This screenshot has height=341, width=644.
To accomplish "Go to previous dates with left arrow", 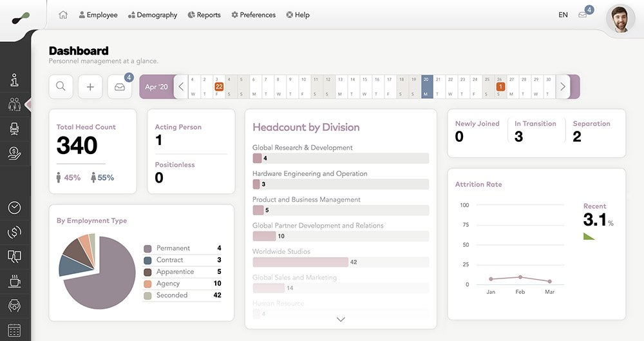I will click(x=181, y=86).
